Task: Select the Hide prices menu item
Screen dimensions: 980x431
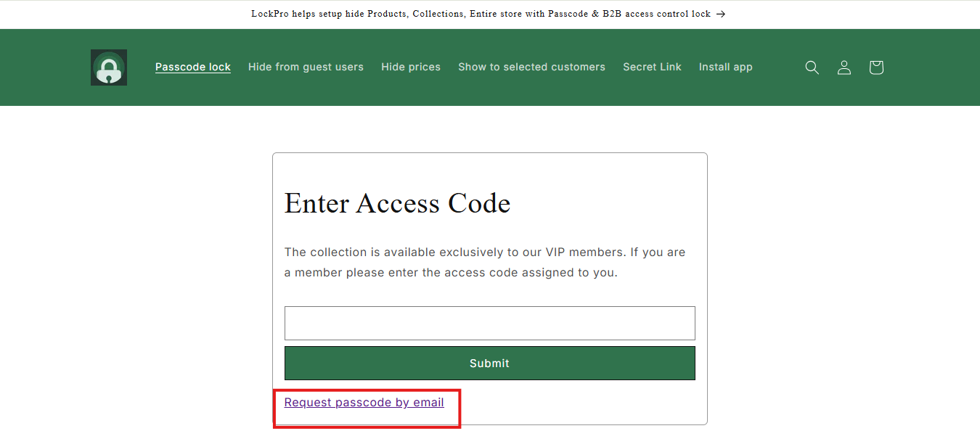Action: click(411, 67)
